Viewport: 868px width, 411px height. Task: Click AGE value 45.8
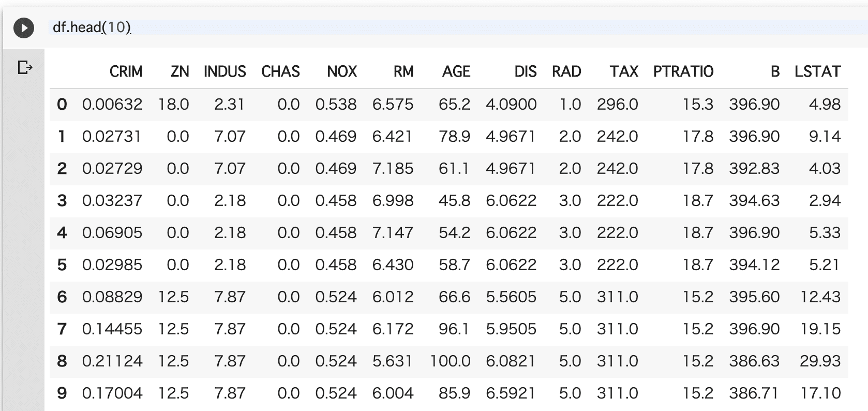(455, 201)
